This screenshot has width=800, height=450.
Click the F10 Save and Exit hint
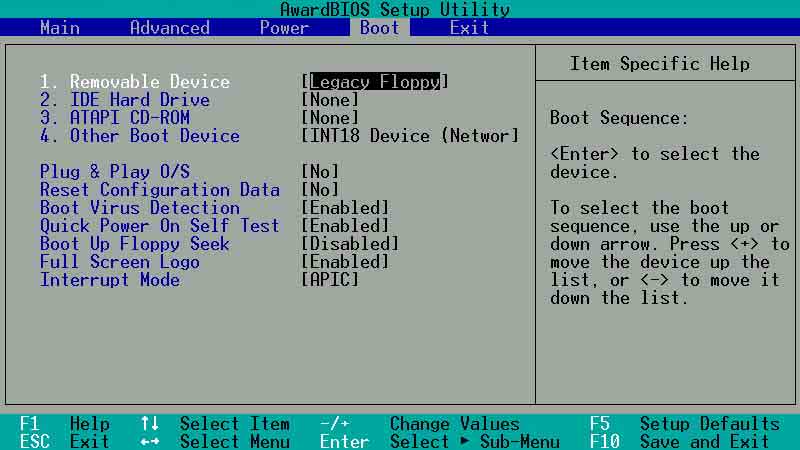(x=680, y=441)
